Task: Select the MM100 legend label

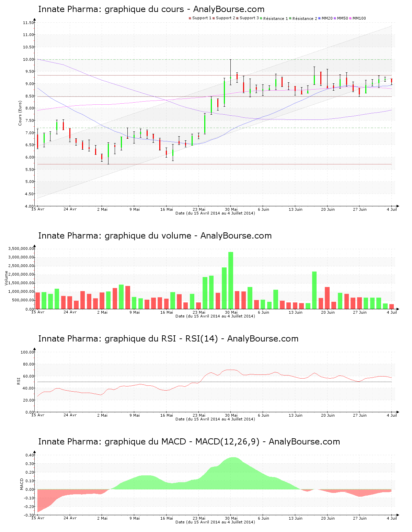Action: (x=359, y=18)
